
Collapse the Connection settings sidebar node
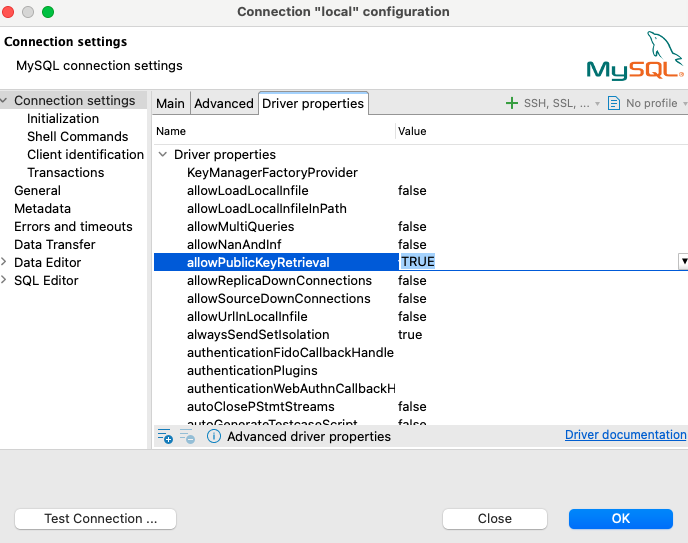4,100
